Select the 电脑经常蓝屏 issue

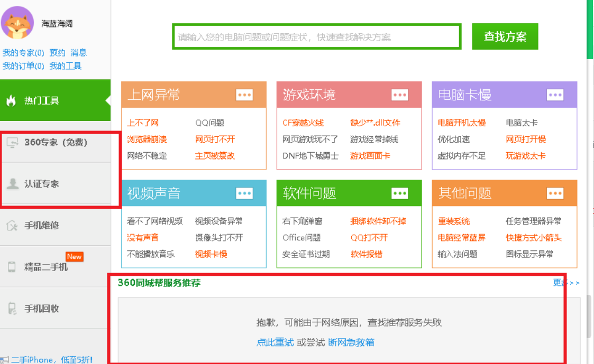461,238
